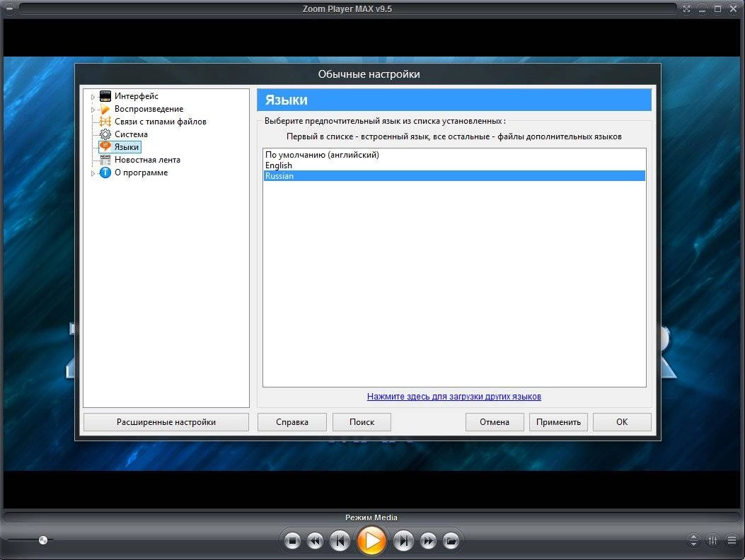Choose По умолчанию (английский) language

(x=454, y=154)
